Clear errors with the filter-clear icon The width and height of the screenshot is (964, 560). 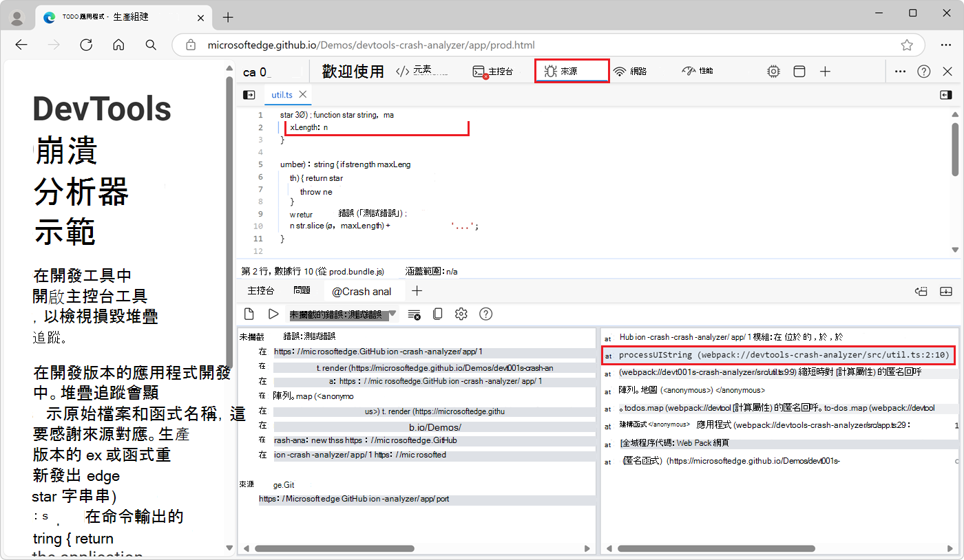tap(413, 314)
